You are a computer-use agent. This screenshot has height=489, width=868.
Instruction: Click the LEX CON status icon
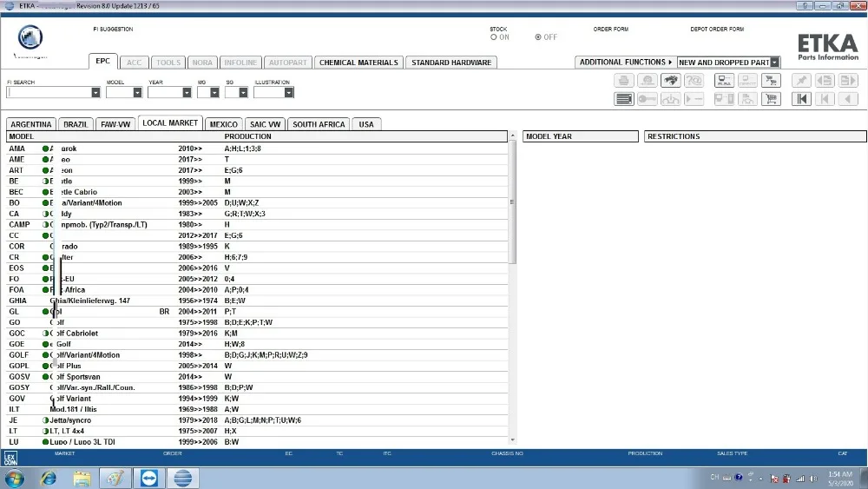point(10,458)
